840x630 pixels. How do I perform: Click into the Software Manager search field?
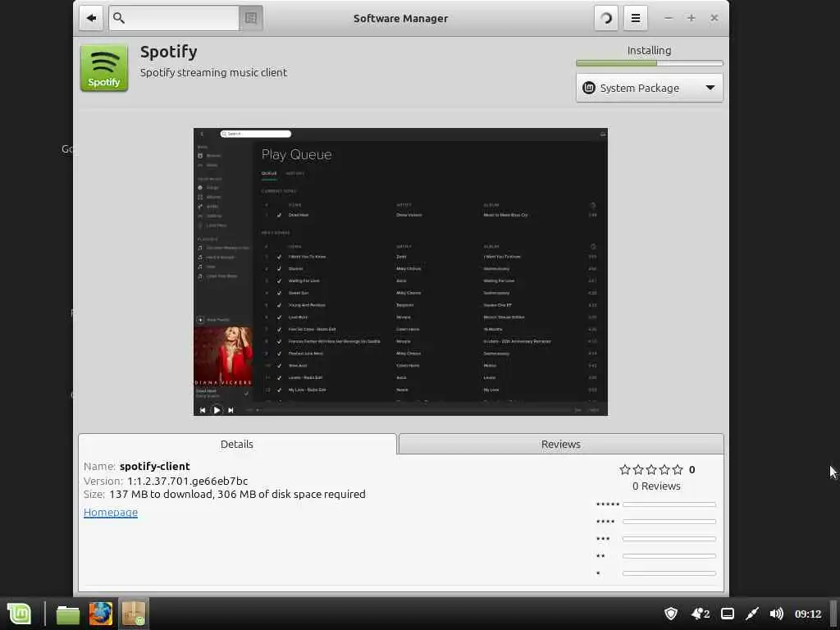coord(174,18)
